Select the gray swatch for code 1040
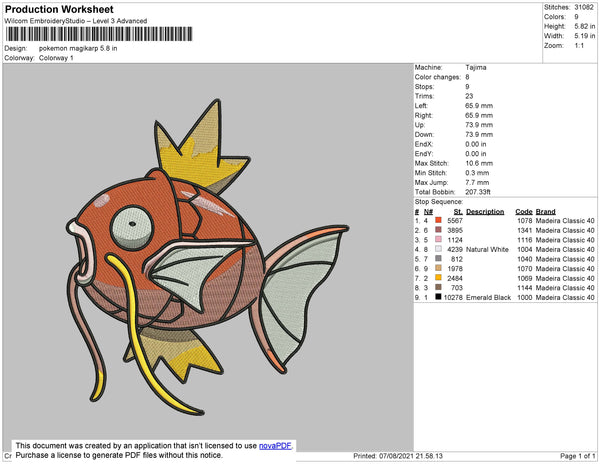The height and width of the screenshot is (464, 600). [439, 259]
